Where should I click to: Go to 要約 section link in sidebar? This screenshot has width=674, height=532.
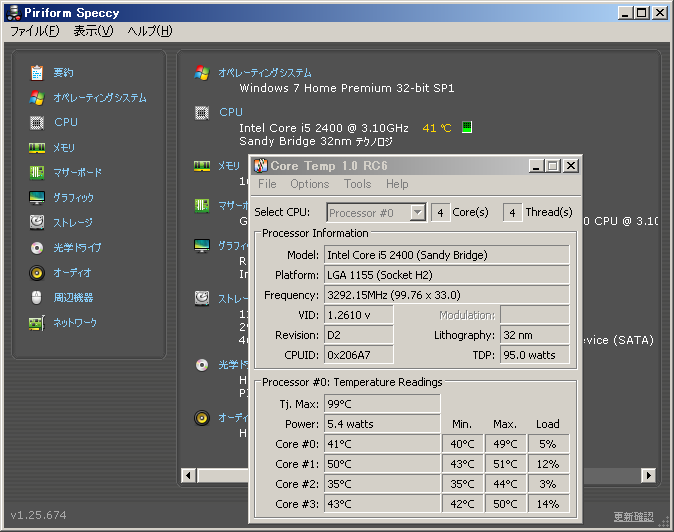point(63,73)
